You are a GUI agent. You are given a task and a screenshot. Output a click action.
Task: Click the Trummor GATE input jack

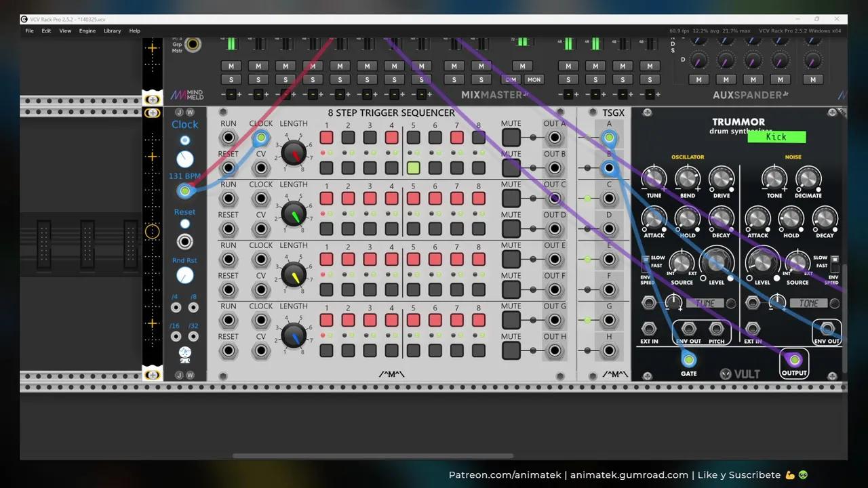click(689, 360)
